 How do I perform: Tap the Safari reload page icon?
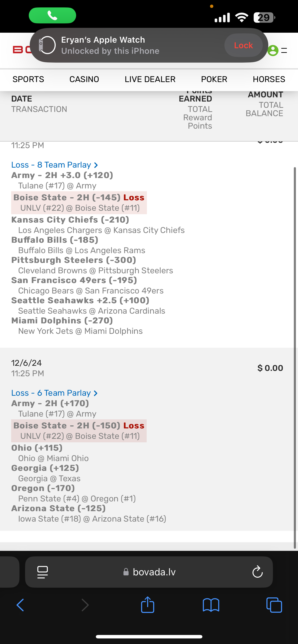[257, 572]
